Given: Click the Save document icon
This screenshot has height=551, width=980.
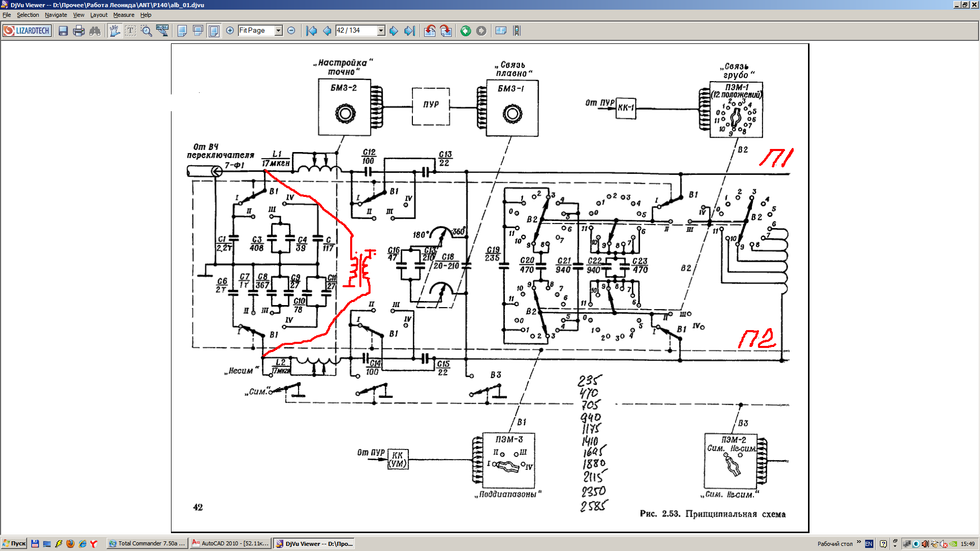Looking at the screenshot, I should click(63, 31).
